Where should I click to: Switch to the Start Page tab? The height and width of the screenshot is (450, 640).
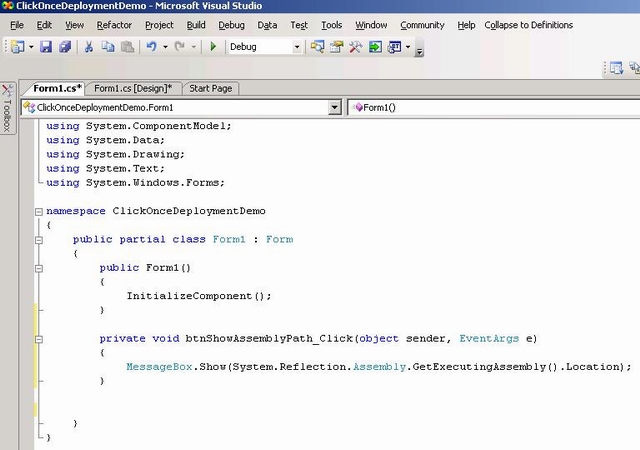(211, 89)
